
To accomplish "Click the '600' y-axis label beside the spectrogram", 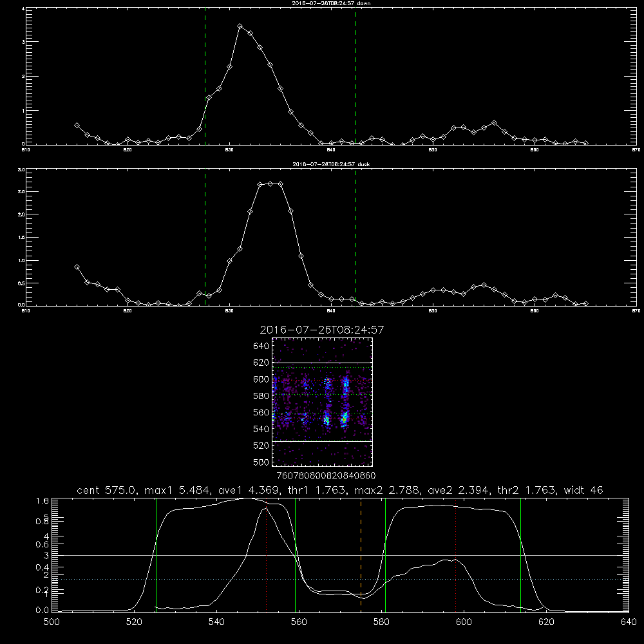I will pyautogui.click(x=261, y=379).
